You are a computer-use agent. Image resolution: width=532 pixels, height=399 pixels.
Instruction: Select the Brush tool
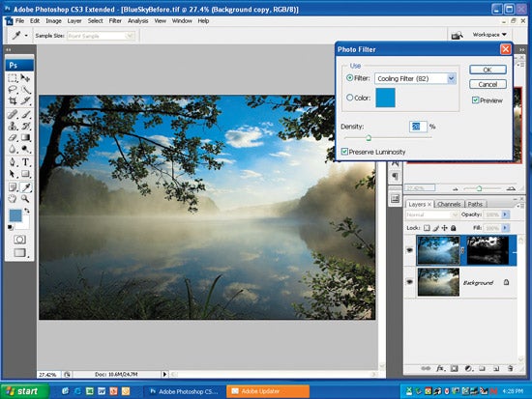coord(25,115)
